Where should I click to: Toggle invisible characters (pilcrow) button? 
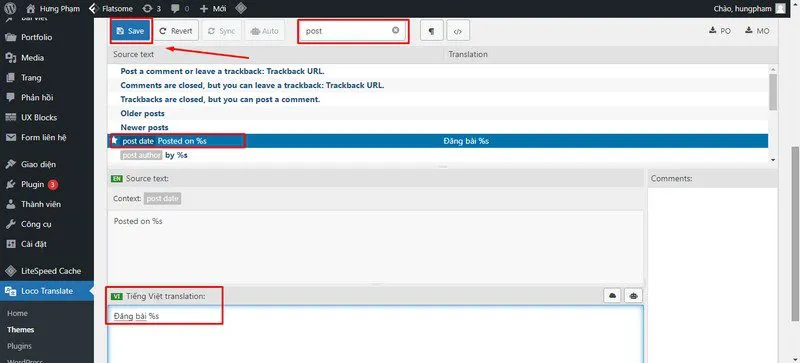[432, 31]
